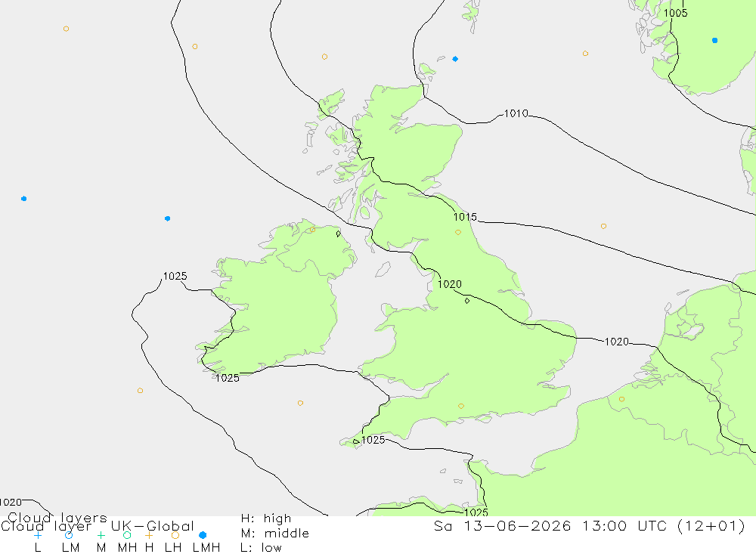Select orange cloud marker north of the Outer Hebrides
This screenshot has height=554, width=756.
pyautogui.click(x=324, y=57)
